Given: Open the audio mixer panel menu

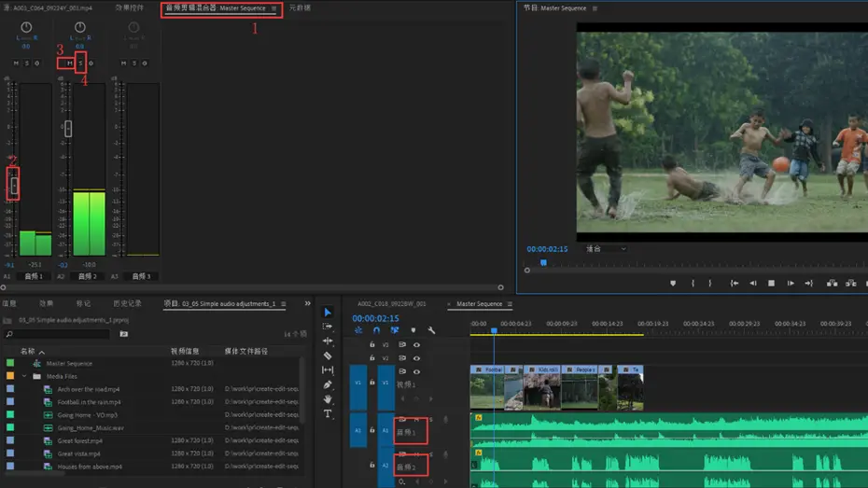Looking at the screenshot, I should pos(273,8).
